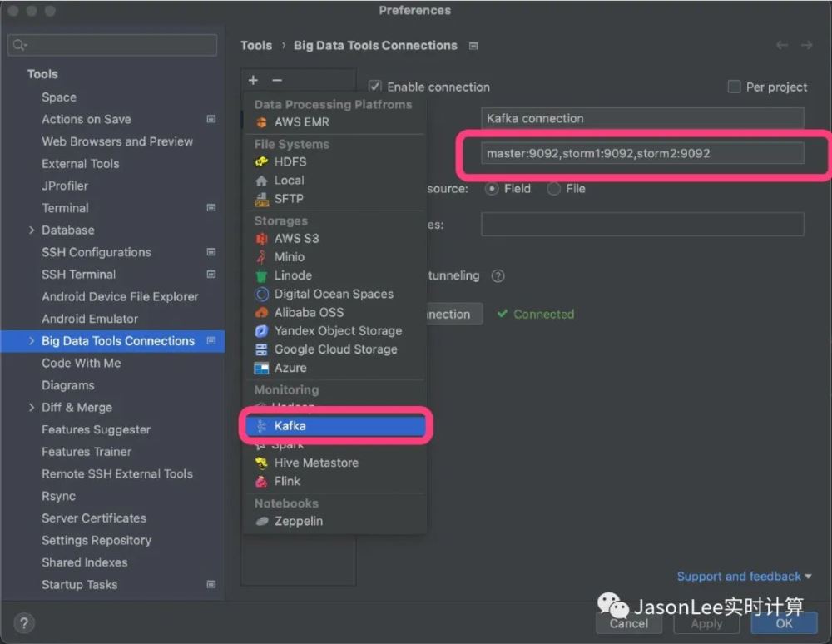This screenshot has height=644, width=832.
Task: Click the Cancel button
Action: coord(628,623)
